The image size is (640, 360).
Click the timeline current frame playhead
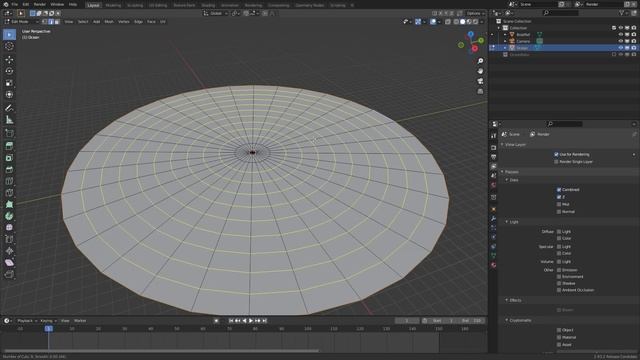pyautogui.click(x=49, y=329)
